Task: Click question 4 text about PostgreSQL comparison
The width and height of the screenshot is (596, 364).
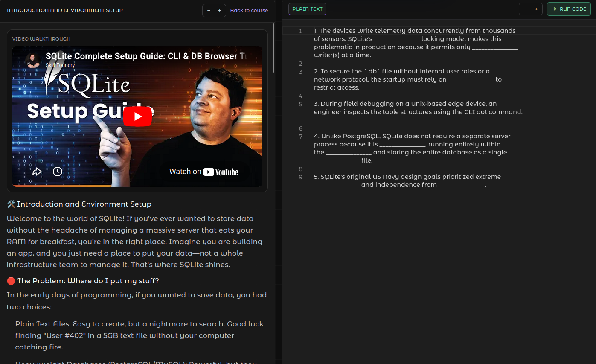Action: coord(412,149)
